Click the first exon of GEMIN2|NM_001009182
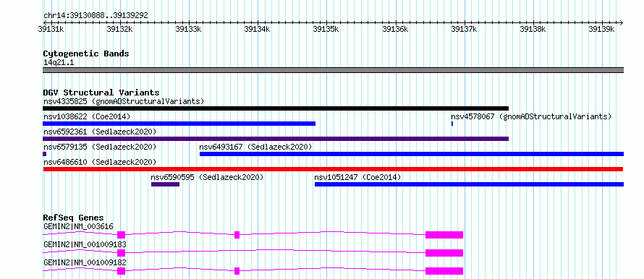644x279 pixels. [x=121, y=271]
